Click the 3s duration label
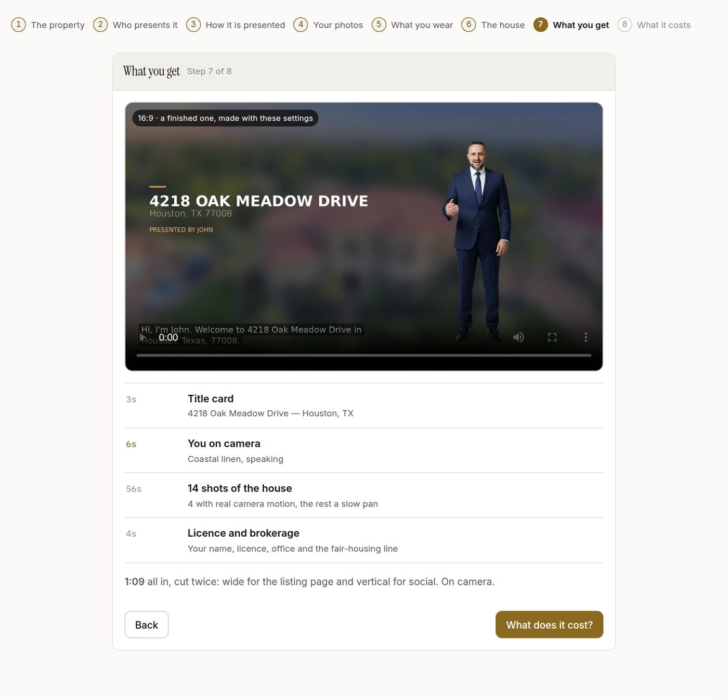The image size is (728, 700). 131,399
